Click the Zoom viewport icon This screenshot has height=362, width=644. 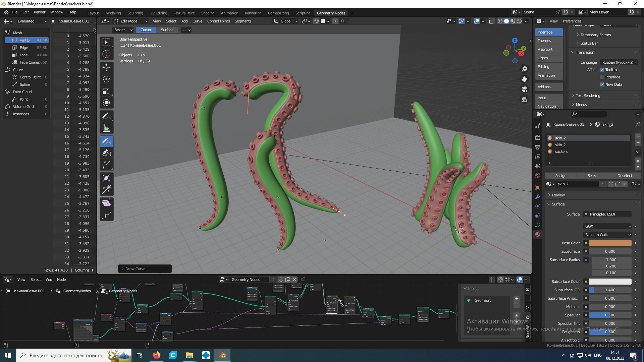(524, 69)
